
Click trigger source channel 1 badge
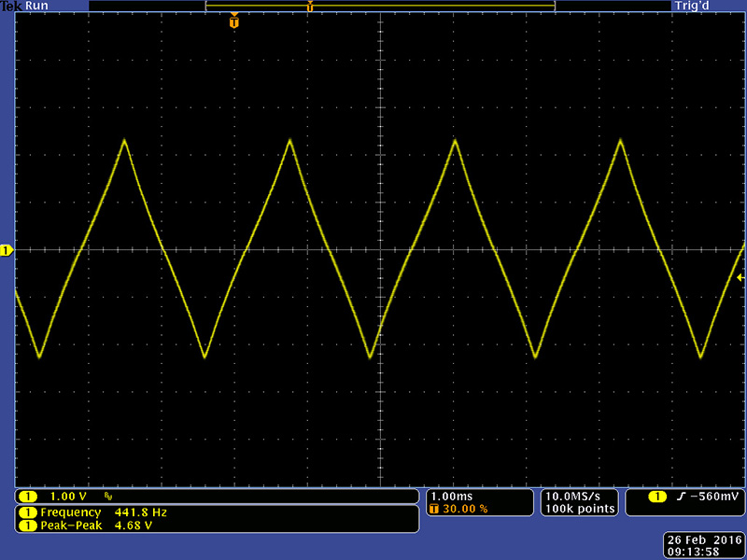click(656, 497)
